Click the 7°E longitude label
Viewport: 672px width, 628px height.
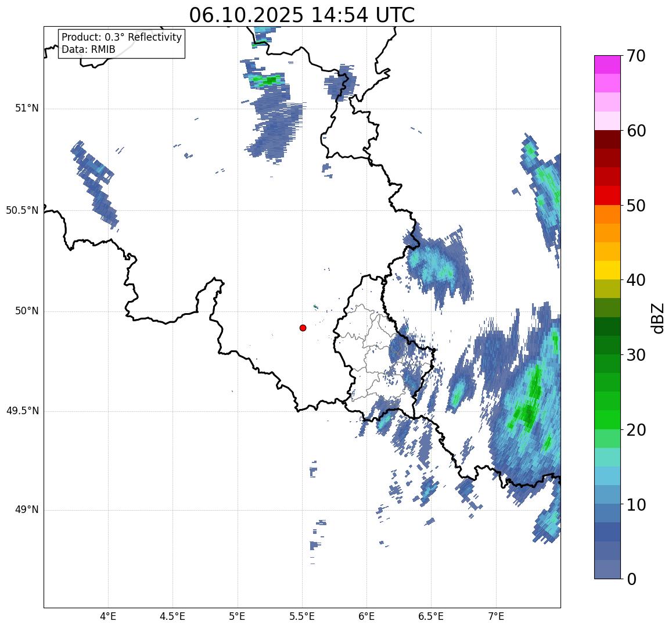coord(496,616)
